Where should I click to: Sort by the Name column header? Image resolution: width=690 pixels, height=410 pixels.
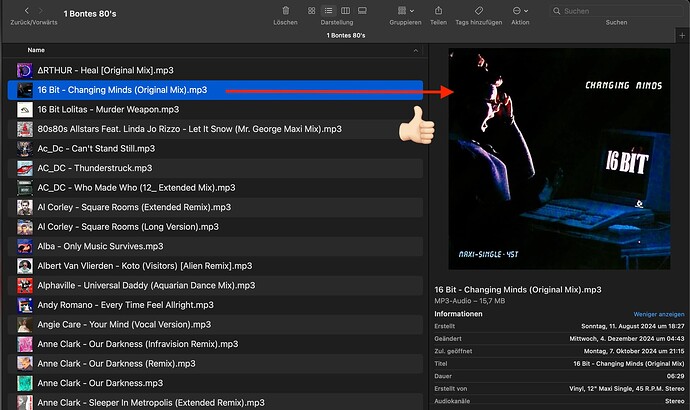click(x=36, y=50)
